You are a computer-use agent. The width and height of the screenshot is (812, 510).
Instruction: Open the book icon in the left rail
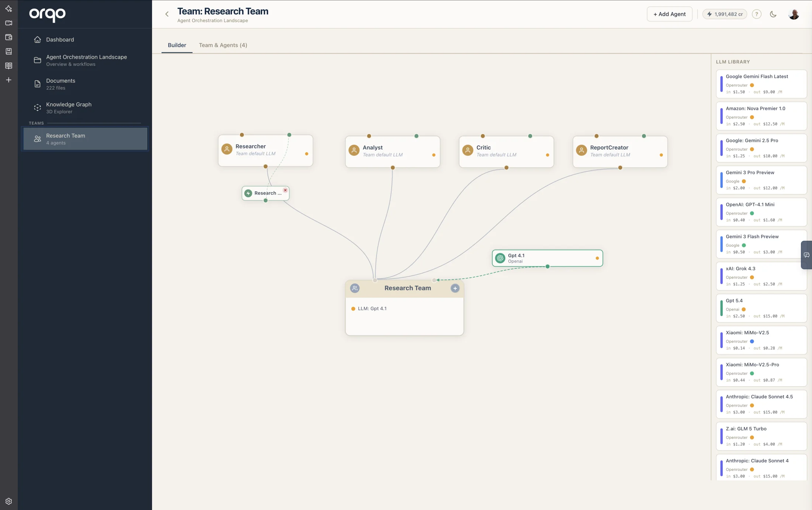tap(8, 66)
